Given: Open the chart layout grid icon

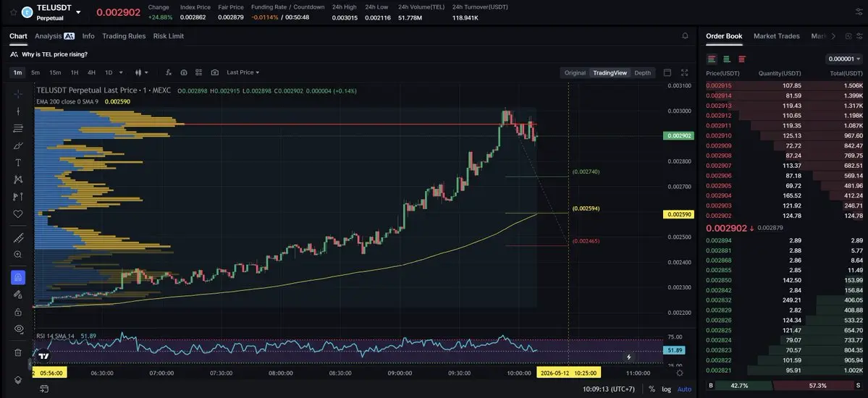Looking at the screenshot, I should tap(199, 72).
